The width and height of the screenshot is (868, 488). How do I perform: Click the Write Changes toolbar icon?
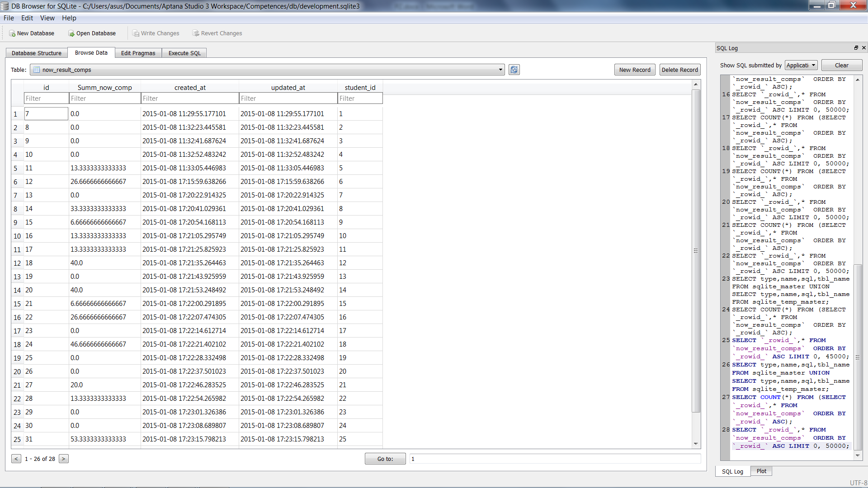[x=136, y=33]
